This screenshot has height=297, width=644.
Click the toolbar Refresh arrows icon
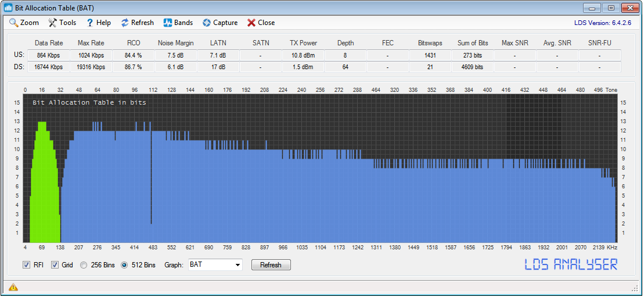click(x=125, y=23)
